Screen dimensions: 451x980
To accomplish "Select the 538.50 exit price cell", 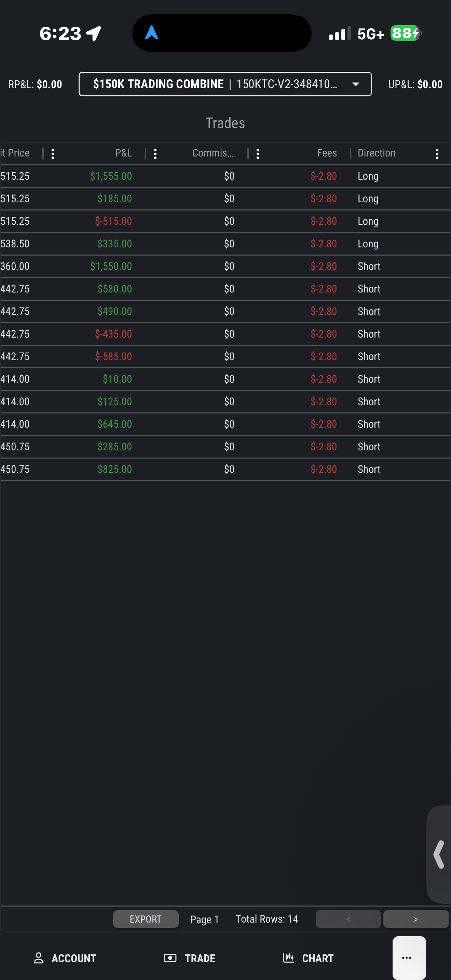I will click(15, 244).
